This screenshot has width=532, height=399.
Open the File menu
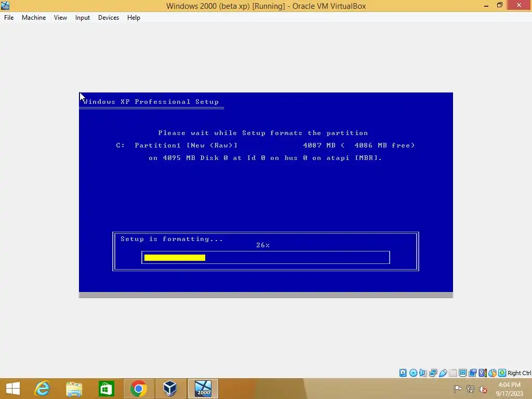(x=9, y=18)
